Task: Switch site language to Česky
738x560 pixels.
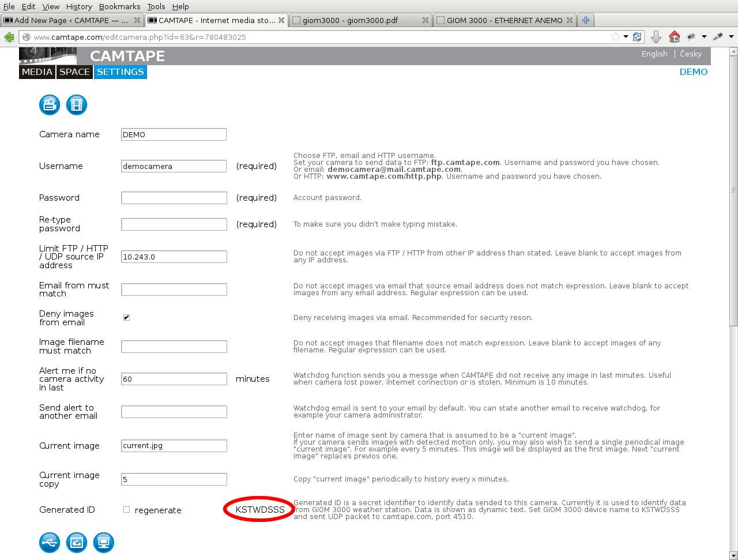Action: click(691, 54)
